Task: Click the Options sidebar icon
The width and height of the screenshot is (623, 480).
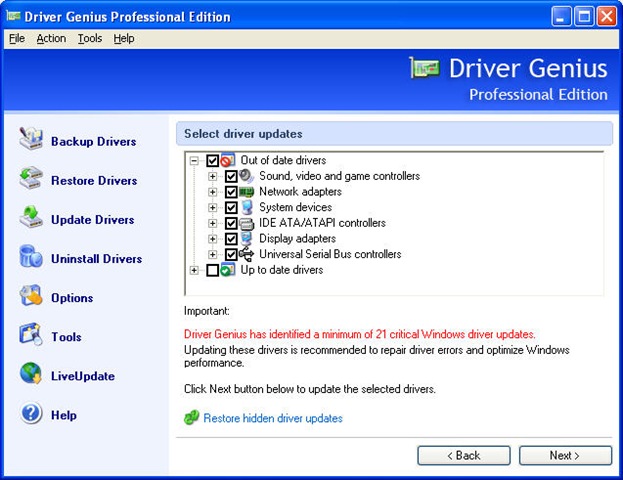Action: tap(31, 295)
